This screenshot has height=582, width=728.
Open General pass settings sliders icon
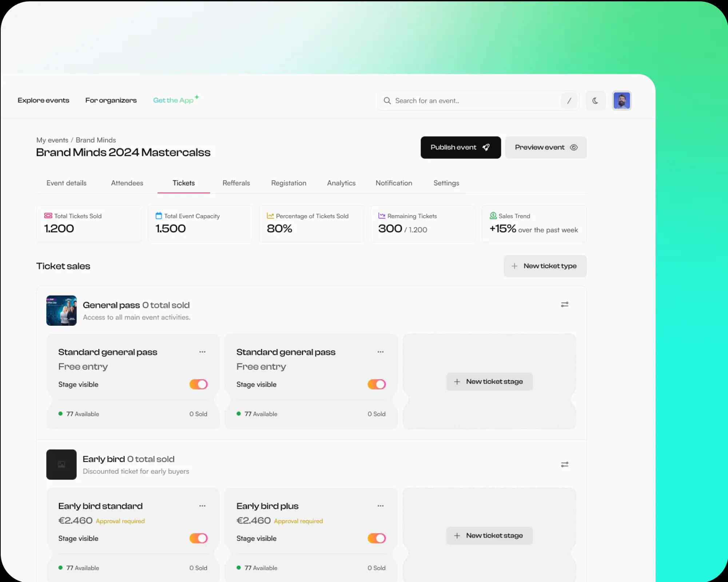pos(565,305)
